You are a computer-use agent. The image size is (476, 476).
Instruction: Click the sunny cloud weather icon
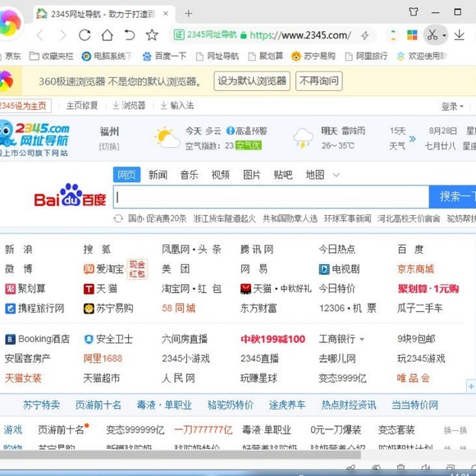tap(167, 137)
